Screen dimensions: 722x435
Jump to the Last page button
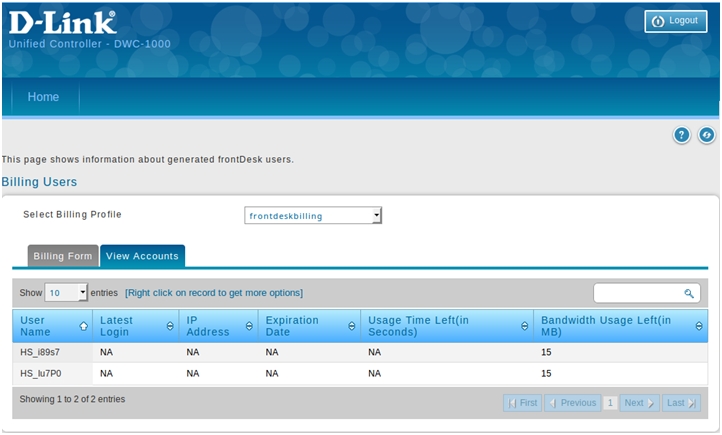point(681,403)
